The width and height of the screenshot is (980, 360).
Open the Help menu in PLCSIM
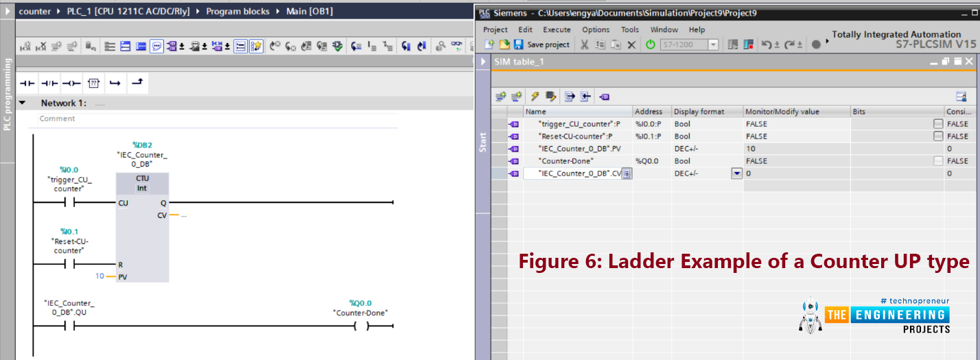[x=697, y=29]
